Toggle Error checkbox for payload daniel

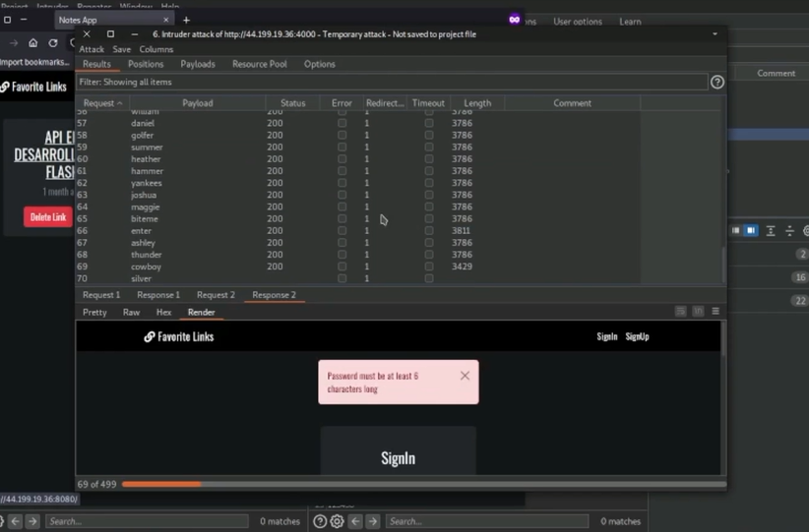342,124
